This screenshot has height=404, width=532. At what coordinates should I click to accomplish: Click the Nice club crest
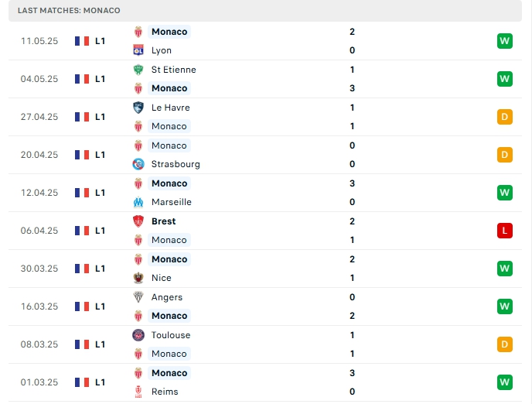pyautogui.click(x=138, y=278)
